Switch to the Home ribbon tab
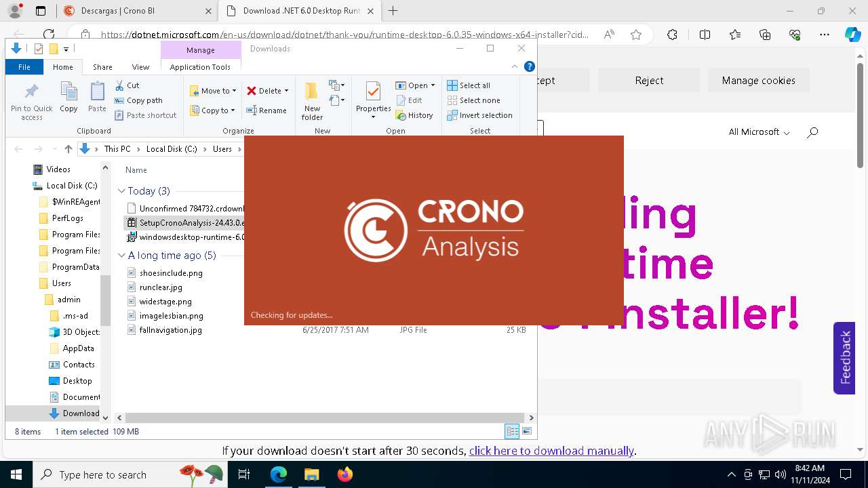The height and width of the screenshot is (488, 868). [63, 67]
